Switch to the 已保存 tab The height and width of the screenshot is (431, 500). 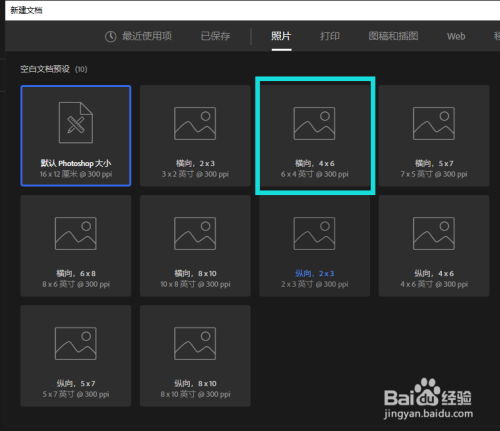[215, 36]
